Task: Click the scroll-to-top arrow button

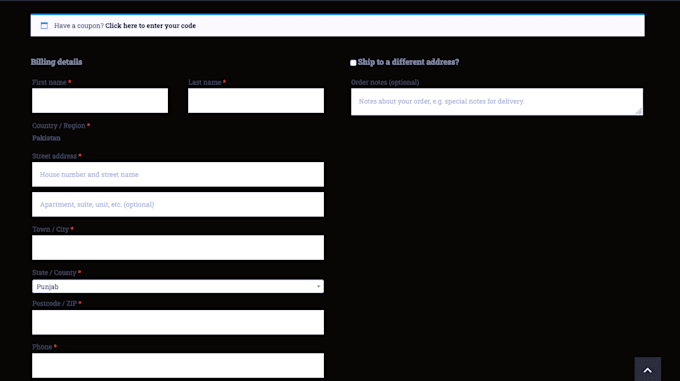Action: 647,369
